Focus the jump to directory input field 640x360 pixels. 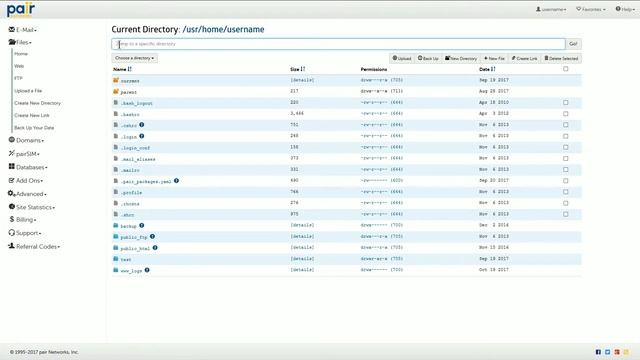(x=338, y=44)
